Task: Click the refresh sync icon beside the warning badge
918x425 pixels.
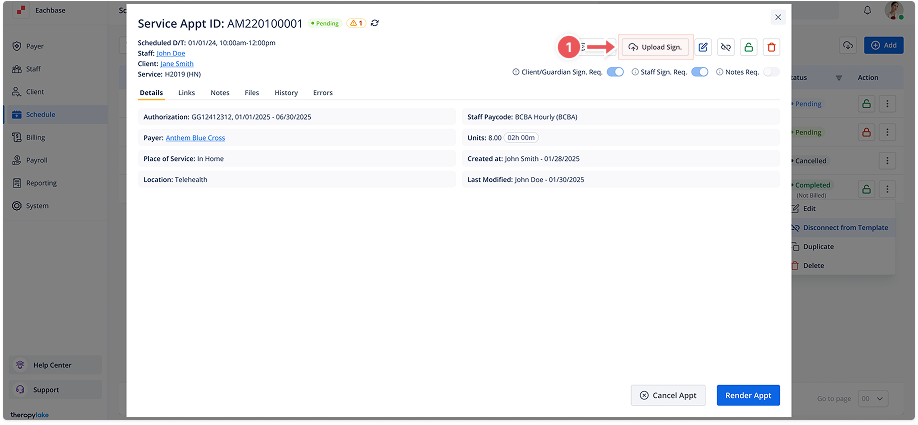Action: click(x=375, y=23)
